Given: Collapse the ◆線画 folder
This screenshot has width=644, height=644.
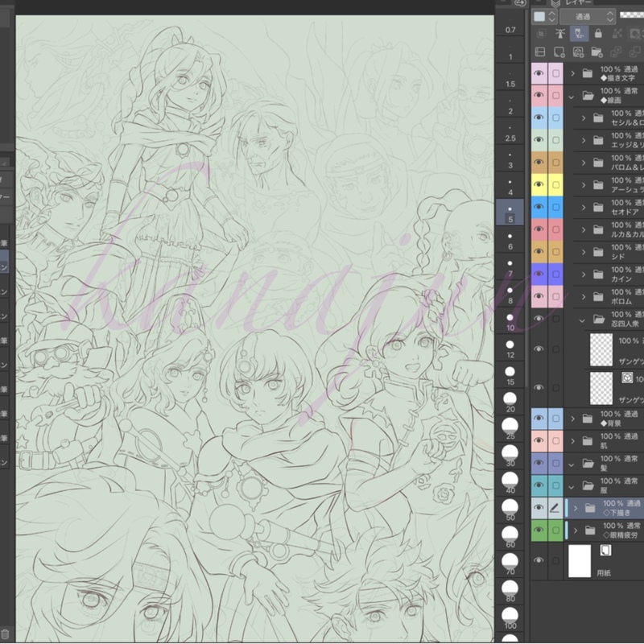Looking at the screenshot, I should point(572,97).
